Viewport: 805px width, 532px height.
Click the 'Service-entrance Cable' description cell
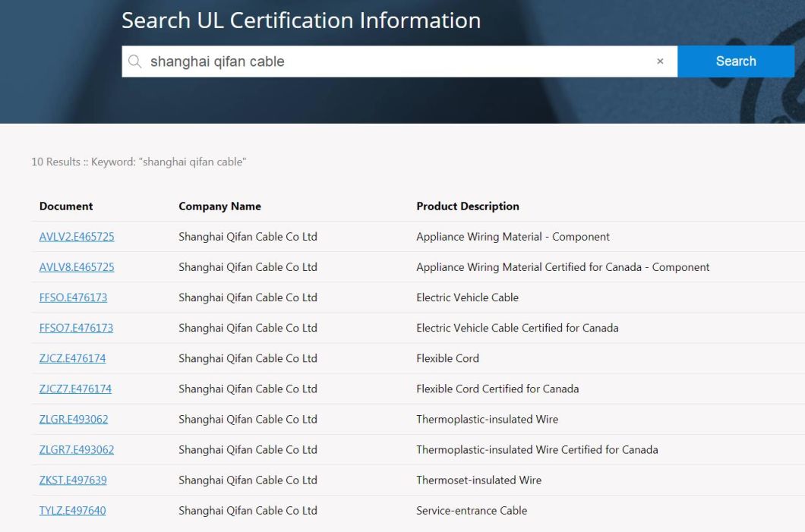(x=471, y=511)
